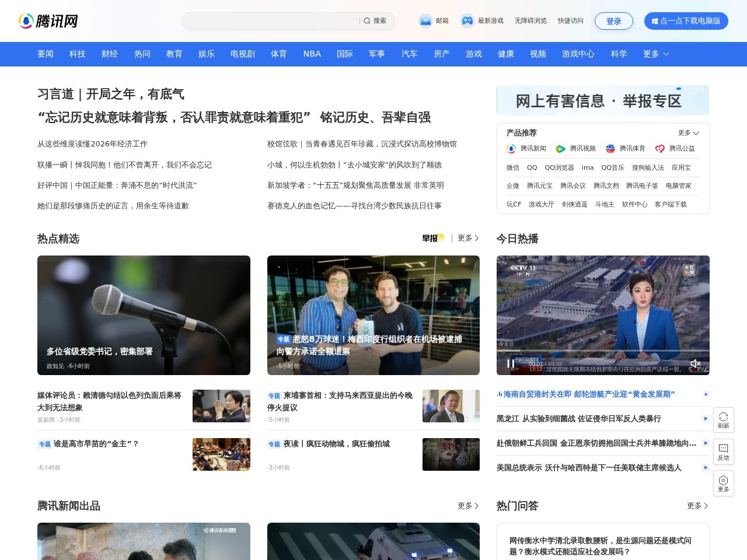747x560 pixels.
Task: Unmute the 今日热播 video
Action: coord(696,363)
